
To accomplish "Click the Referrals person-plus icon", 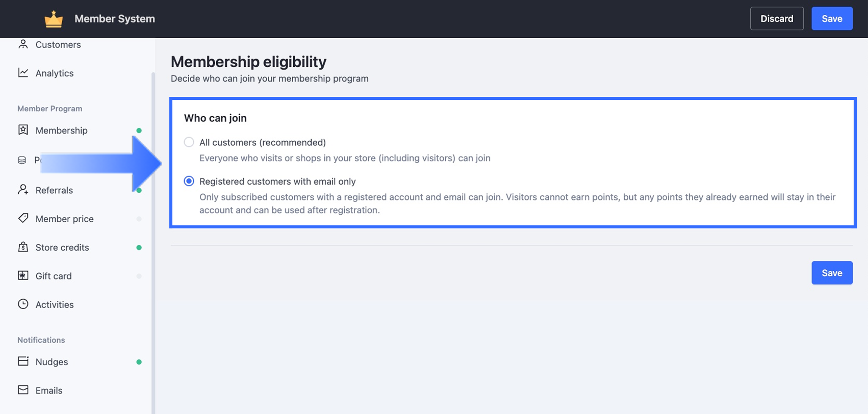I will click(23, 190).
